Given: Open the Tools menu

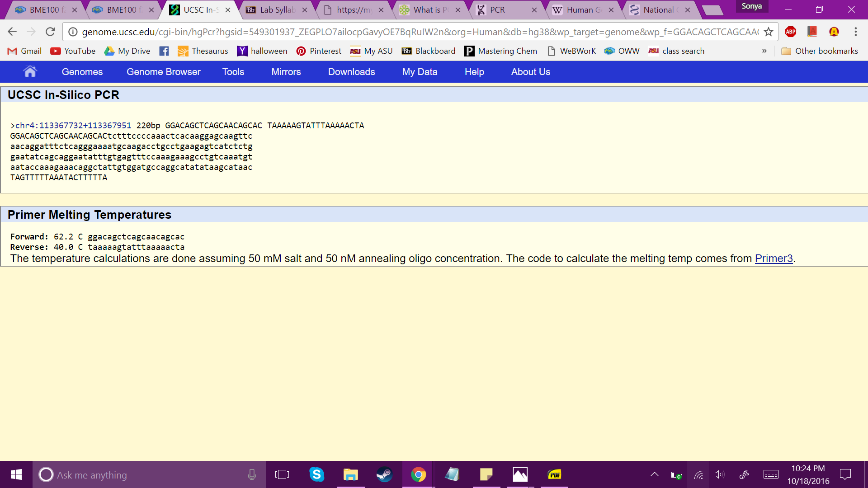Looking at the screenshot, I should (x=233, y=72).
